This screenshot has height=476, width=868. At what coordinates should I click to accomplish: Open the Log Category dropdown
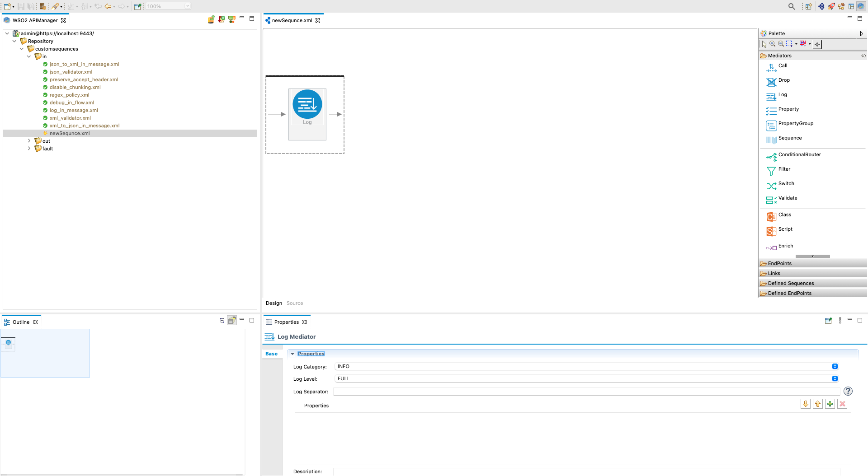tap(835, 366)
